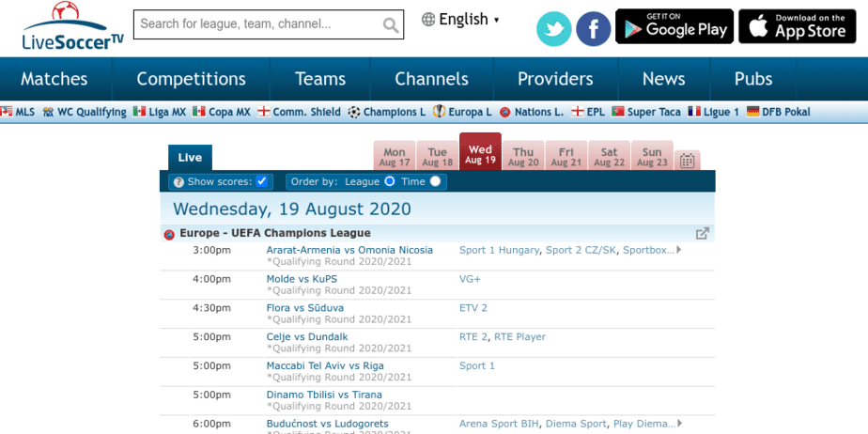The image size is (868, 434).
Task: Expand channels for Budućnost vs Ludogorets
Action: (679, 424)
